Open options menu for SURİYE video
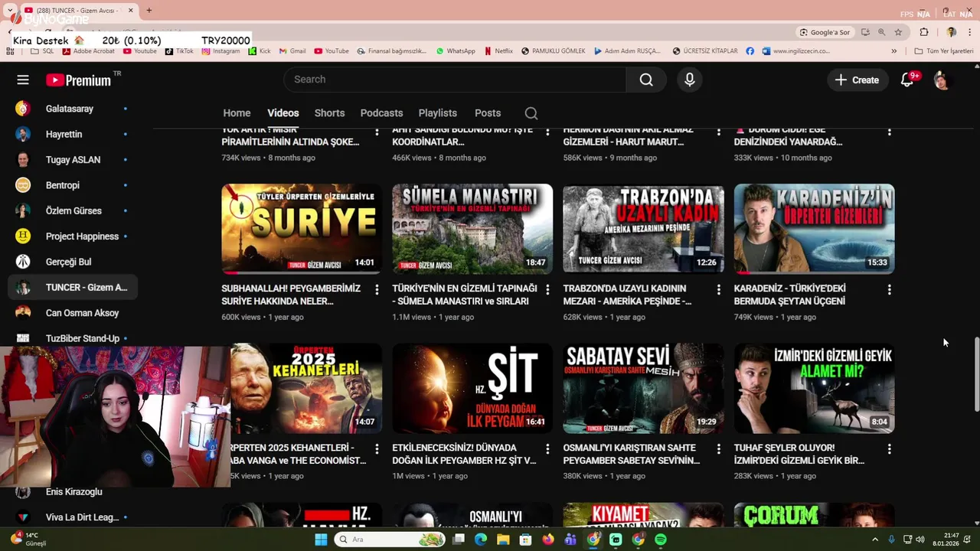 (377, 289)
